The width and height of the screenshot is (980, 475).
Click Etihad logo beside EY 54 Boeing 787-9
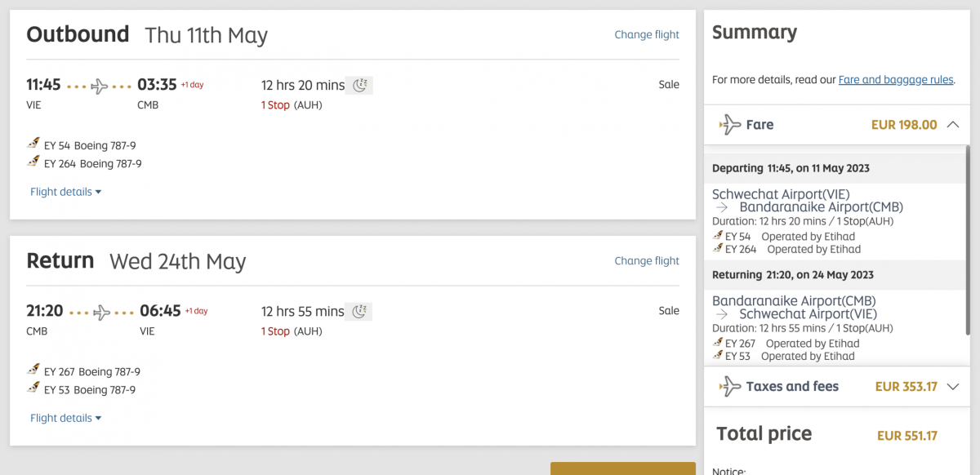click(x=33, y=144)
